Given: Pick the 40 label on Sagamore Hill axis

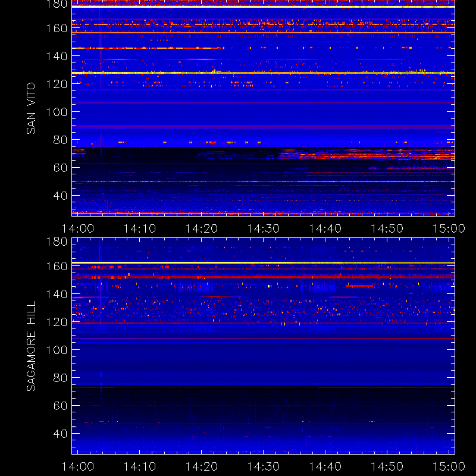Looking at the screenshot, I should [x=60, y=434].
